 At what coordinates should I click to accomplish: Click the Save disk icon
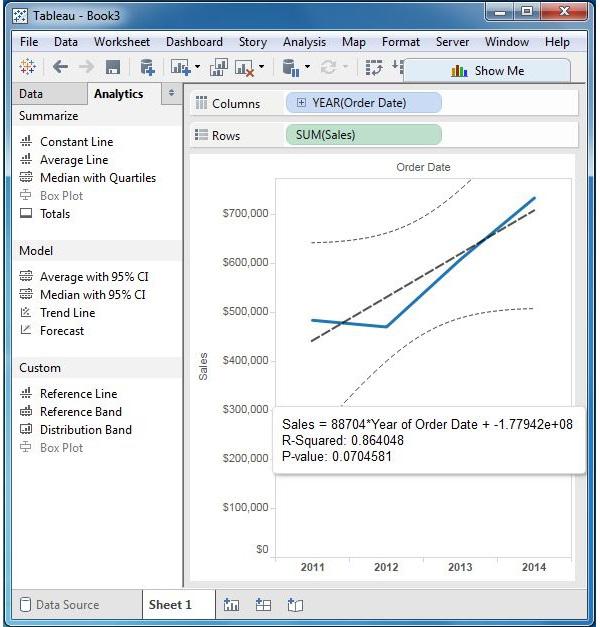coord(113,67)
